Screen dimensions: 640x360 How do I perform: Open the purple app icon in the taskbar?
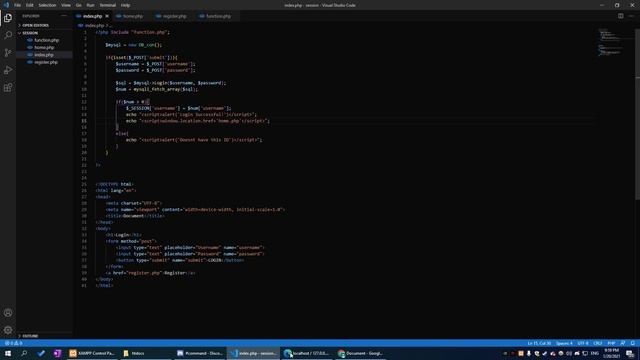pos(57,353)
